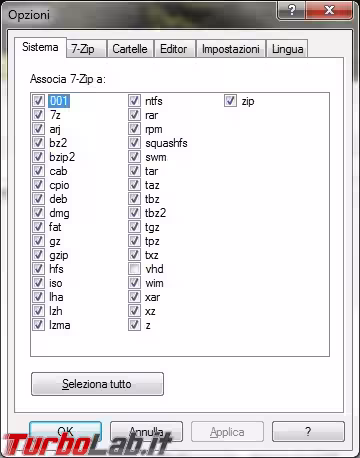Select the iso list entry label
Viewport: 360px width, 458px height.
click(56, 283)
